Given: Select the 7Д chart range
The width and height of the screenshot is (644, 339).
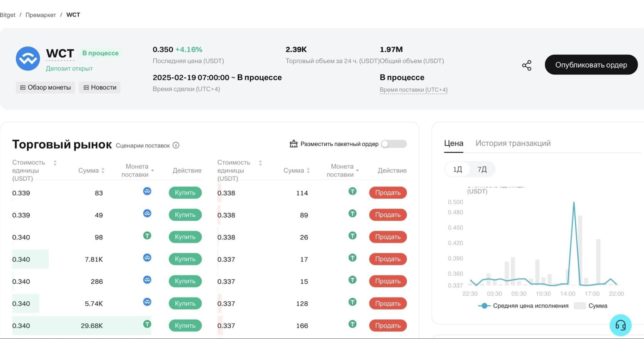Looking at the screenshot, I should [x=482, y=169].
